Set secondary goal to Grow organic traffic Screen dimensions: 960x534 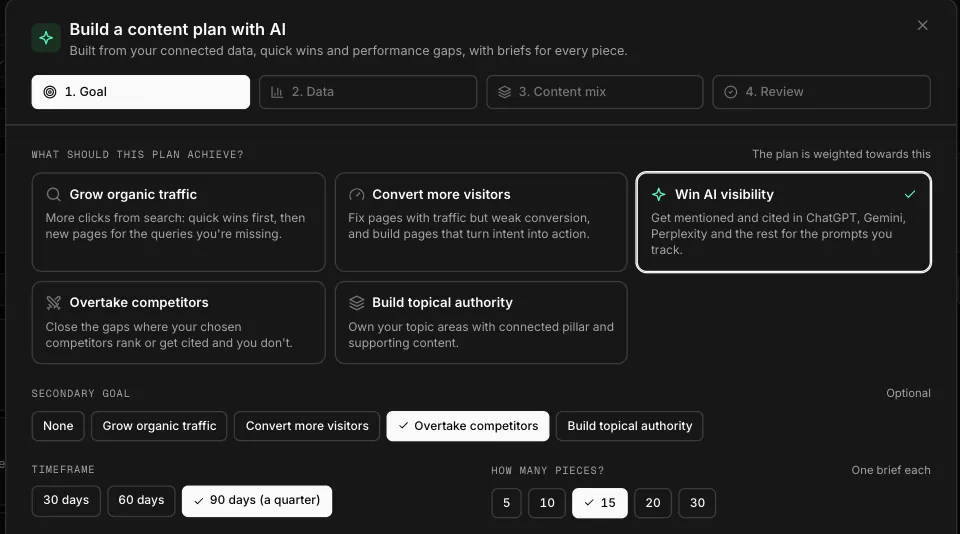click(159, 426)
